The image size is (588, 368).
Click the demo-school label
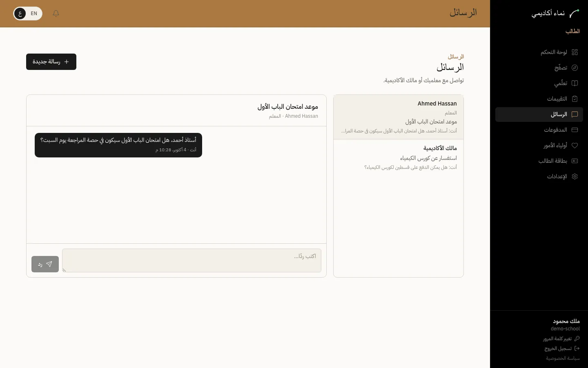(565, 329)
